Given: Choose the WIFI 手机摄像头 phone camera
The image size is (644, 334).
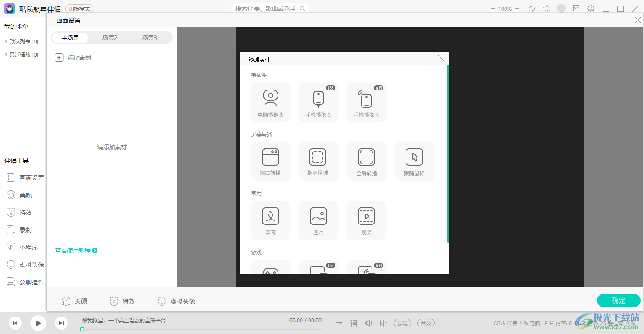Looking at the screenshot, I should [x=366, y=102].
